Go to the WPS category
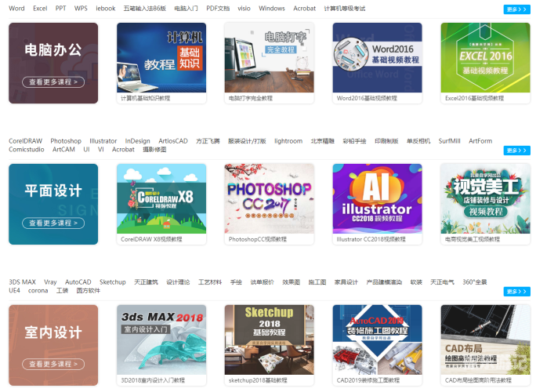Image resolution: width=536 pixels, height=392 pixels. pos(81,8)
